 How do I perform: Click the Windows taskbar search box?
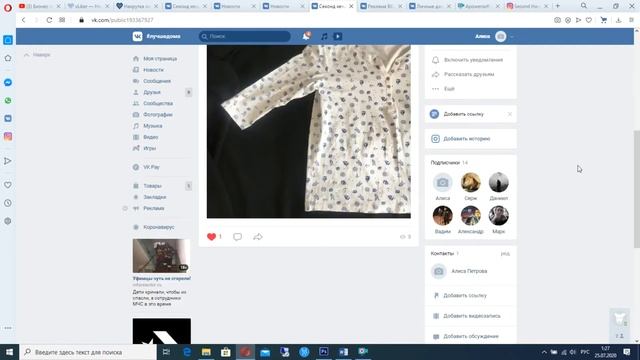pyautogui.click(x=88, y=352)
